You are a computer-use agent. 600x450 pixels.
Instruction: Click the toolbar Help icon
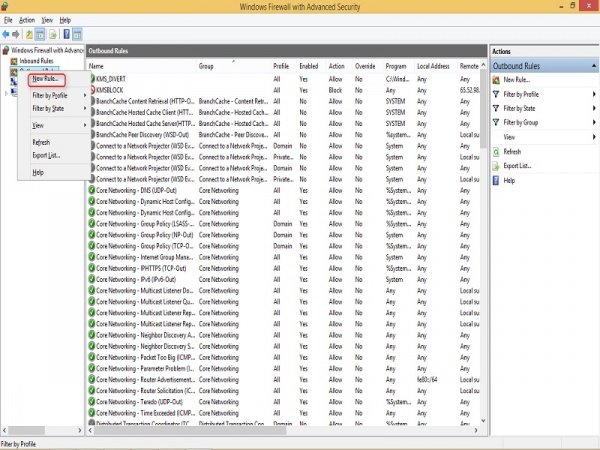click(65, 34)
